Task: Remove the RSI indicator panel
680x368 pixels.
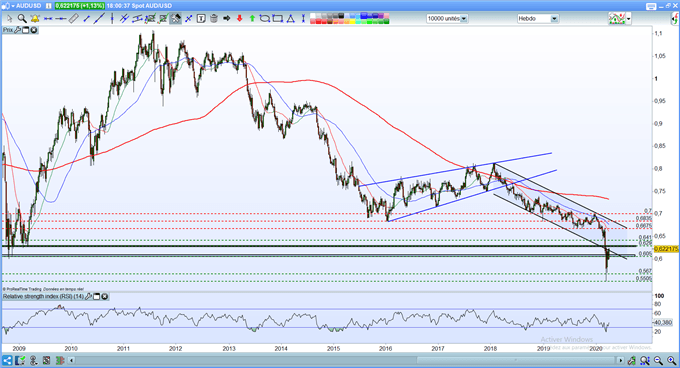Action: click(x=105, y=296)
